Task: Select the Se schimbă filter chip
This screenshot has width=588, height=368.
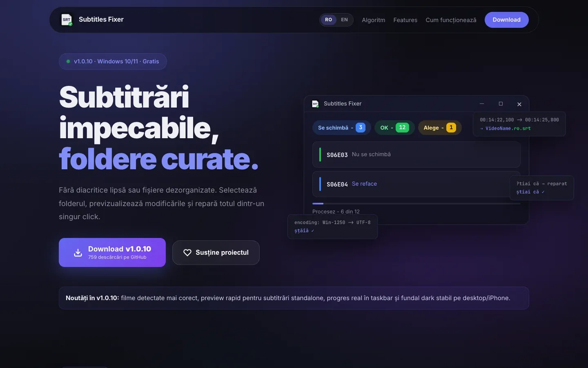Action: pos(341,128)
